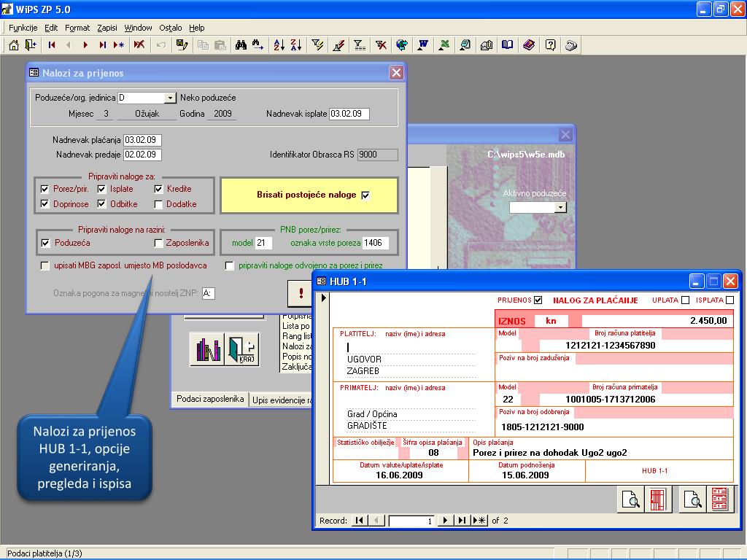The image size is (747, 560).
Task: Open help with the question mark icon
Action: [x=550, y=45]
